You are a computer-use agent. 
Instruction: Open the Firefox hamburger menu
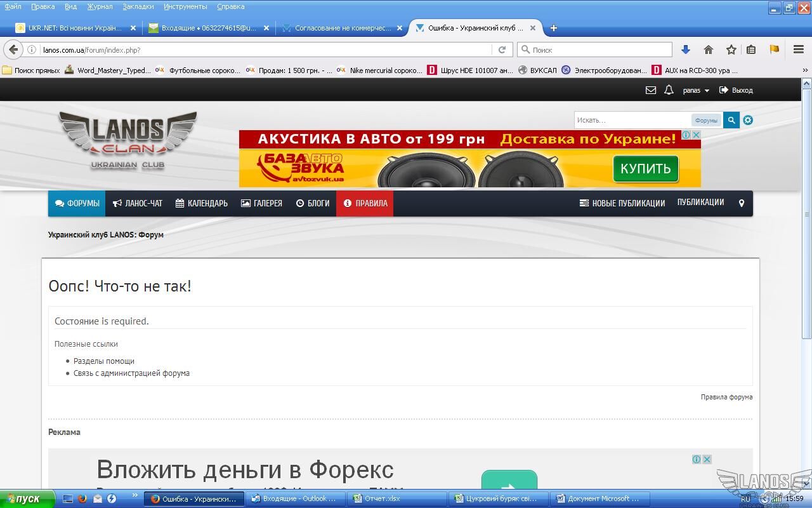799,50
